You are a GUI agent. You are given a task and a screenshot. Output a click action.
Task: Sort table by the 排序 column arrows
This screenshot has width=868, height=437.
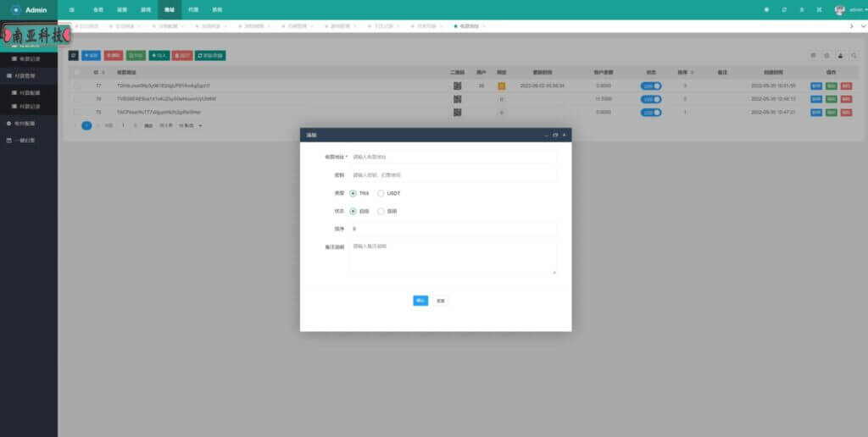692,73
